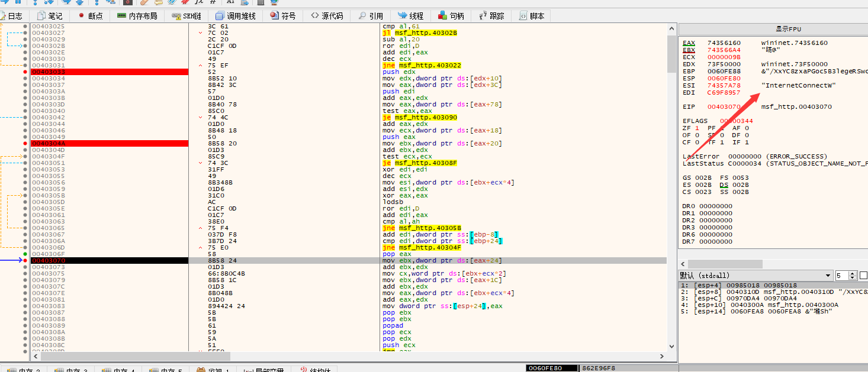Click the opcode bytes 894424 24
Viewport: 868px width, 372px height.
coord(226,306)
